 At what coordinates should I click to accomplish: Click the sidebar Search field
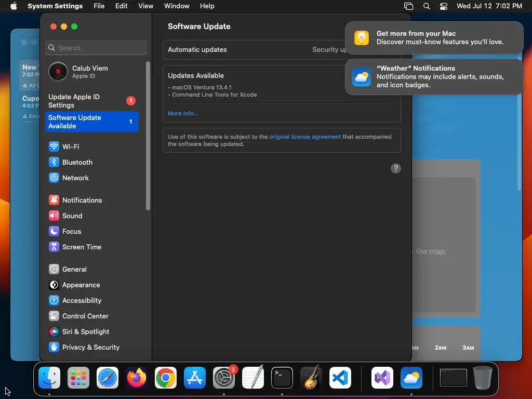tap(96, 48)
